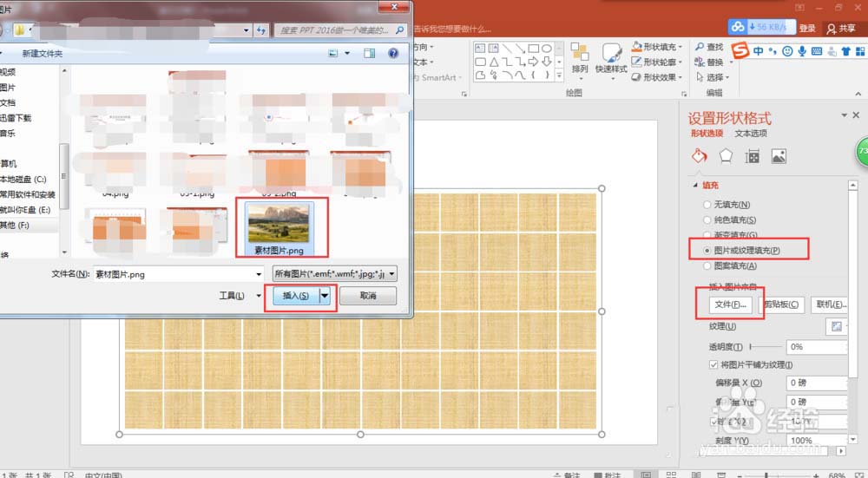Click the Clipboard (剪贴板) button
The image size is (868, 478).
tap(781, 304)
